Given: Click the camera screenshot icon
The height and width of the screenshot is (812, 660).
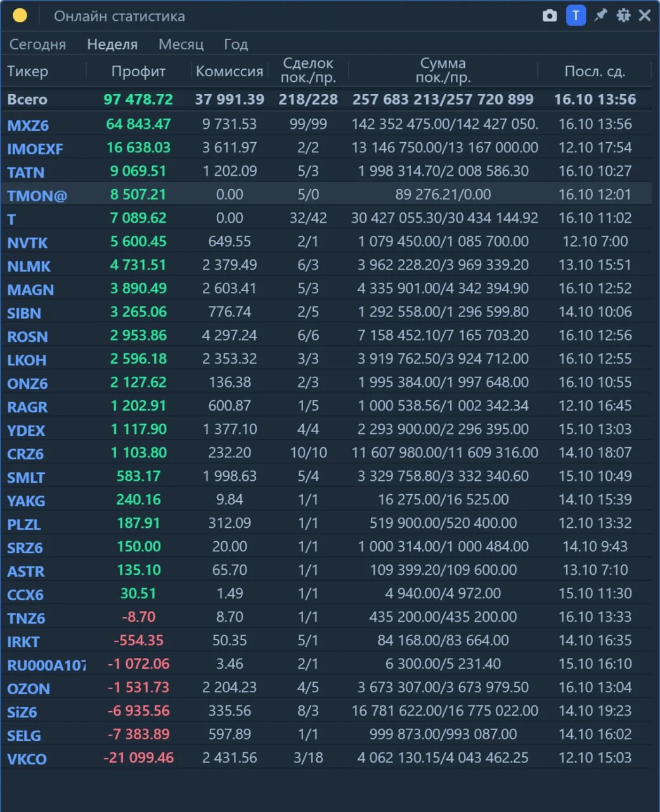Looking at the screenshot, I should (x=550, y=15).
